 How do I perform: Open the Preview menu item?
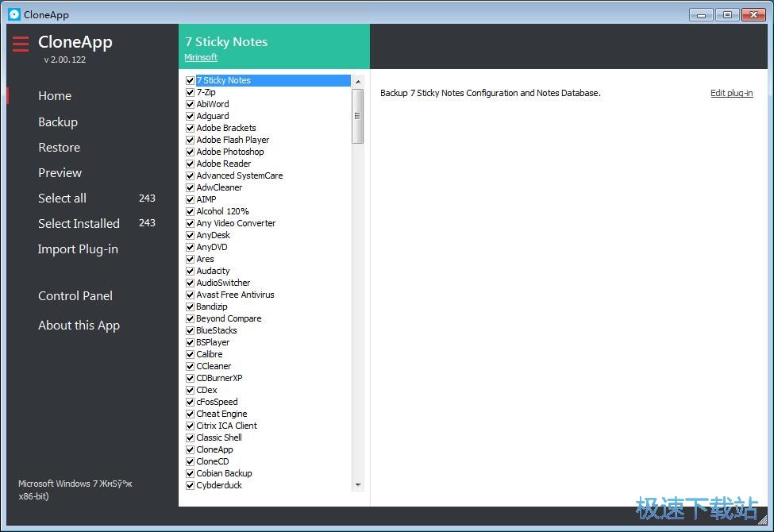pyautogui.click(x=60, y=173)
